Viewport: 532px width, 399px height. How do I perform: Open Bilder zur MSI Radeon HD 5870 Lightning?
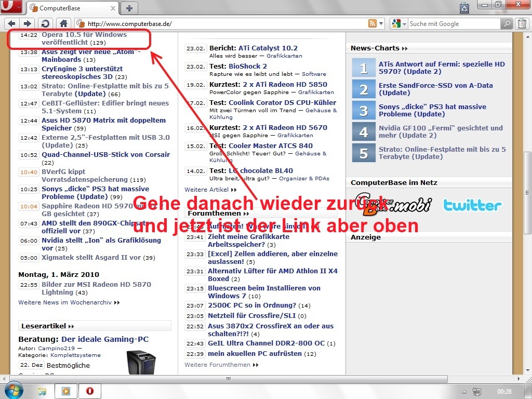[x=96, y=288]
